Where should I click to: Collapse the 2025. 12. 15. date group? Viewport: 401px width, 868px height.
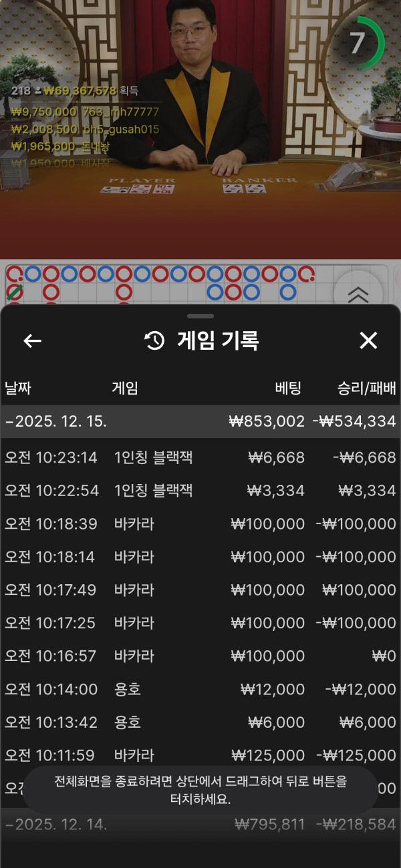200,421
